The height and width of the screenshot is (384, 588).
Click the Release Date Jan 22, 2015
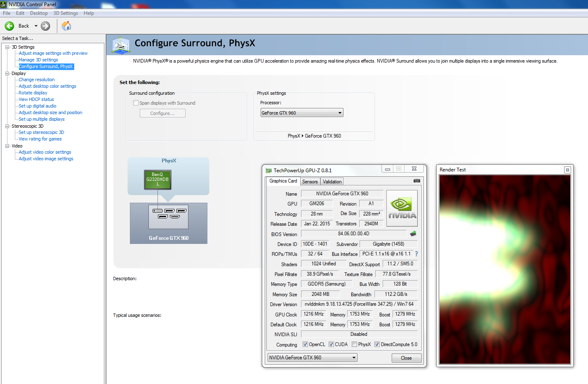(317, 224)
